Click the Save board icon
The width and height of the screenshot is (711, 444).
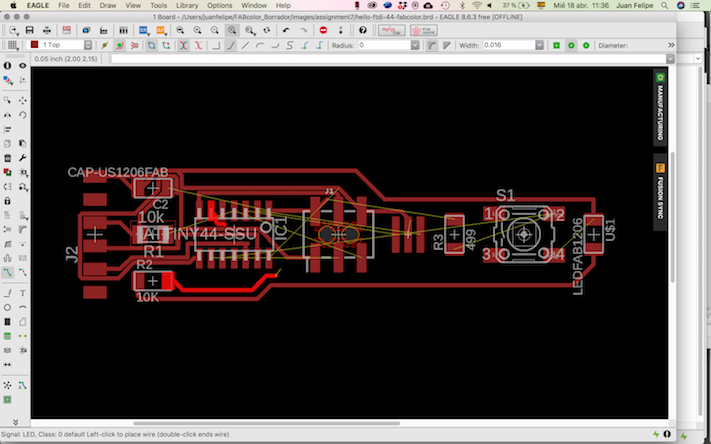point(30,30)
